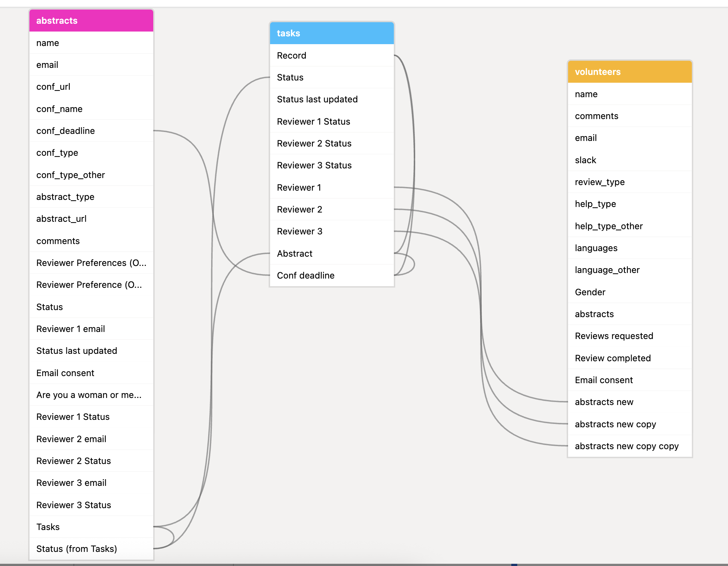Click Email consent in abstracts table
The height and width of the screenshot is (566, 728).
[x=91, y=373]
